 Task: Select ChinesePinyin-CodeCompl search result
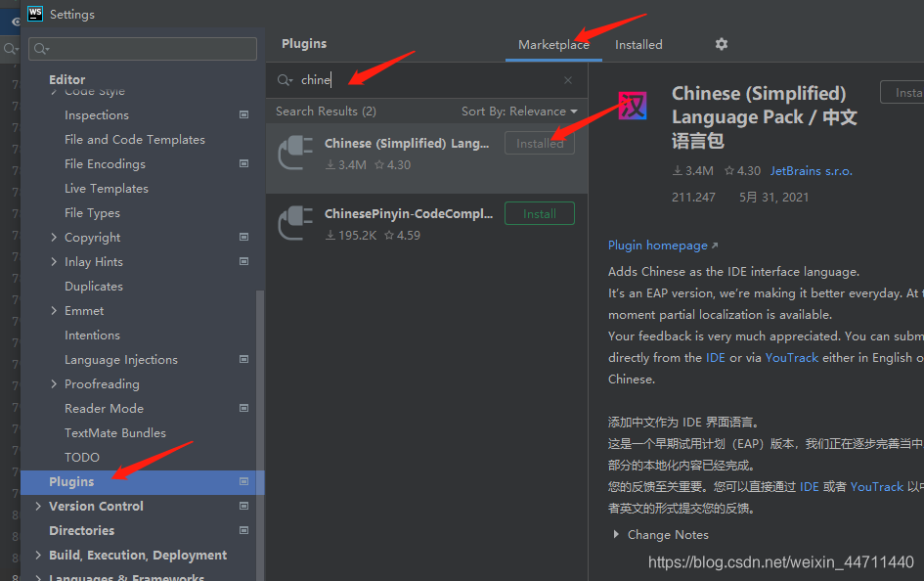(x=426, y=228)
